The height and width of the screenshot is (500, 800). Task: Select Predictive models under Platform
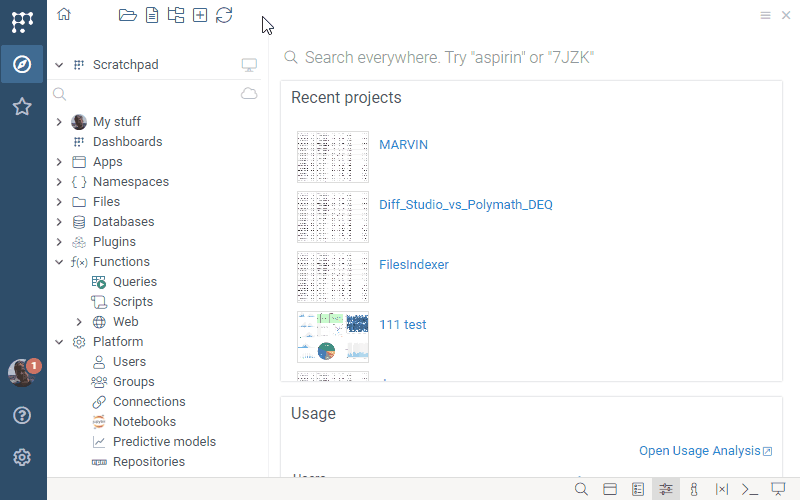[164, 442]
